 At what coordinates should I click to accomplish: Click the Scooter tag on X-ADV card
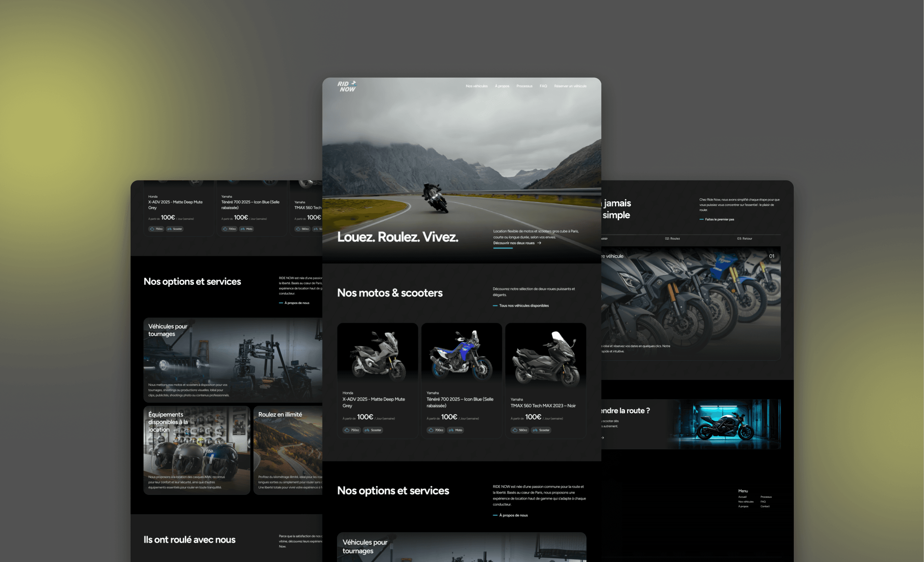click(373, 430)
